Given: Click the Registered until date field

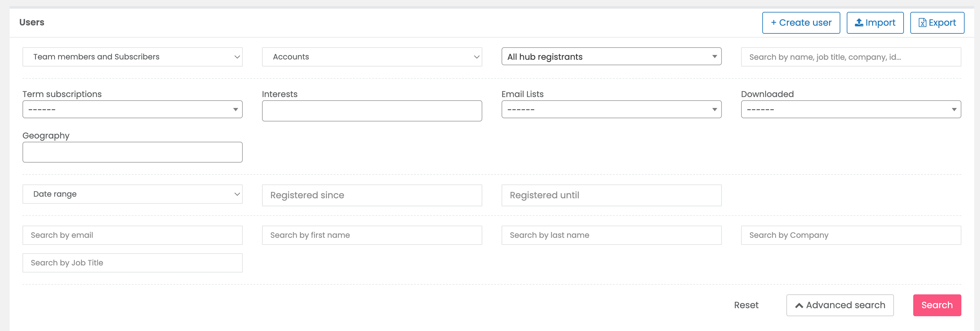Looking at the screenshot, I should 611,195.
